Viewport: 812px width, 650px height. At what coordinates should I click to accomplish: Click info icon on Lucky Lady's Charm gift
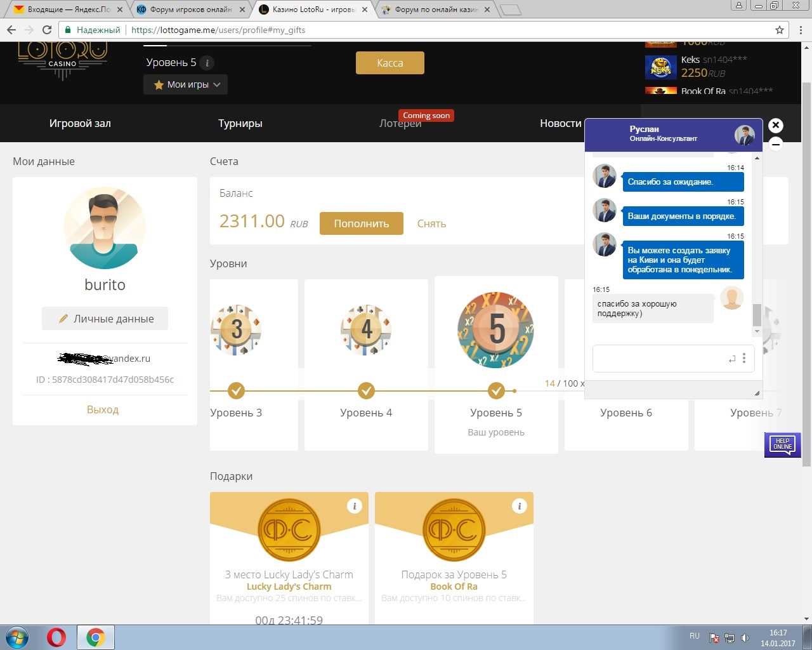(355, 506)
